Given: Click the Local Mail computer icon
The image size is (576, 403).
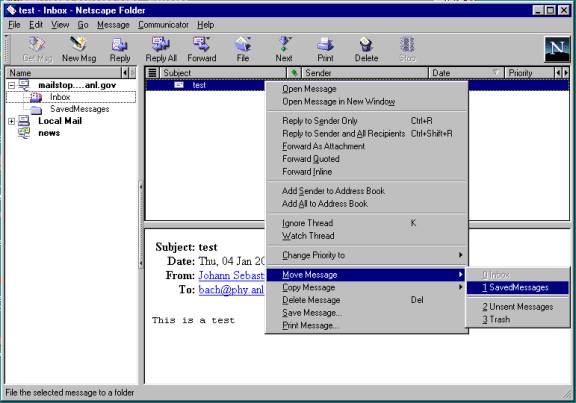Looking at the screenshot, I should (x=24, y=121).
